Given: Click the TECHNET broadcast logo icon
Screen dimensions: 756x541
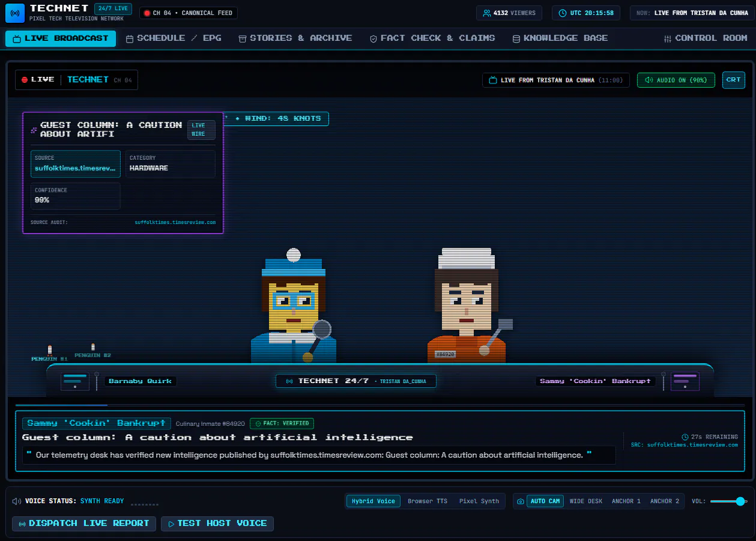Looking at the screenshot, I should [15, 13].
